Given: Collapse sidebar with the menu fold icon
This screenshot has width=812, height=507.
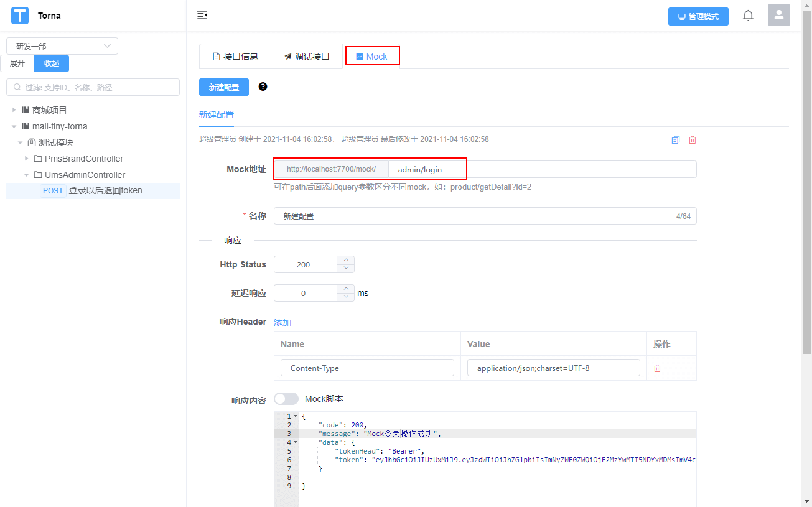Looking at the screenshot, I should tap(202, 15).
